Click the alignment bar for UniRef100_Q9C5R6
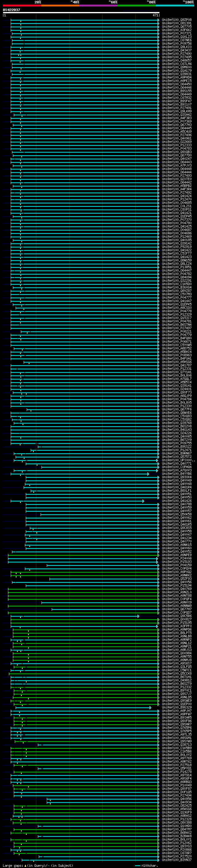Viewport: 197px width, 868px height. 75,616
